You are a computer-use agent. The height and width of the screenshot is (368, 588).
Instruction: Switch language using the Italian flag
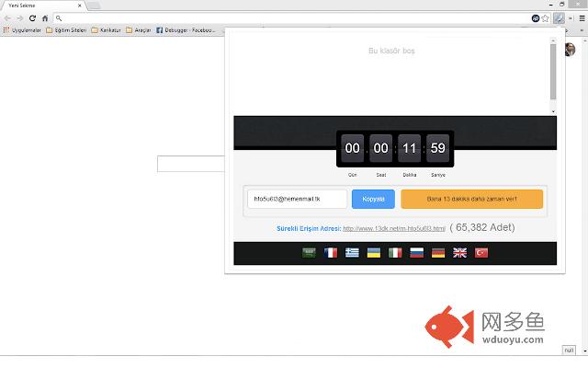(395, 252)
